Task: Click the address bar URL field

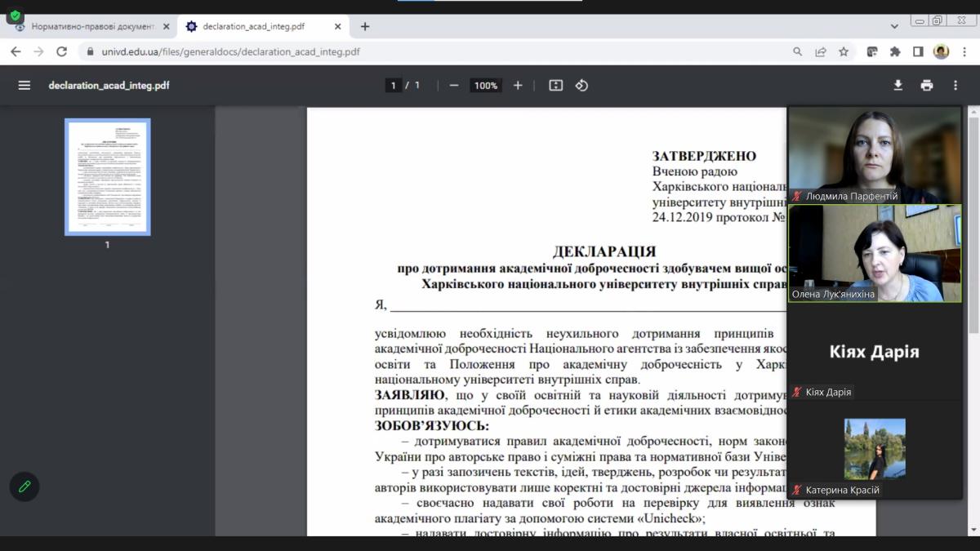Action: tap(441, 51)
